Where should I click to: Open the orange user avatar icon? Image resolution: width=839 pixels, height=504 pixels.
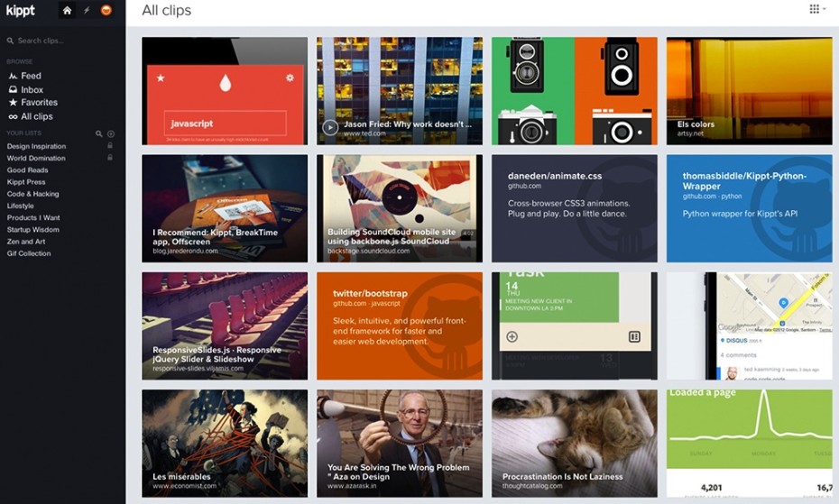click(106, 10)
